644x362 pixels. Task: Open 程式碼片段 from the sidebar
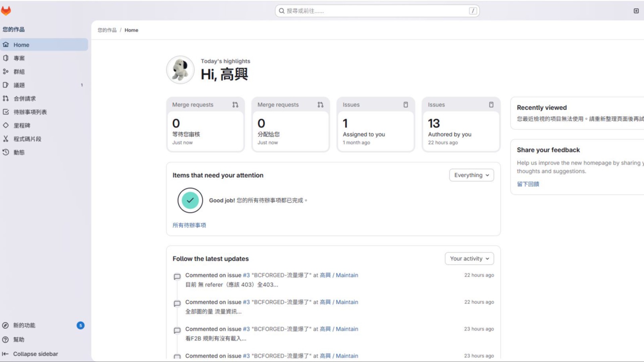pyautogui.click(x=28, y=139)
